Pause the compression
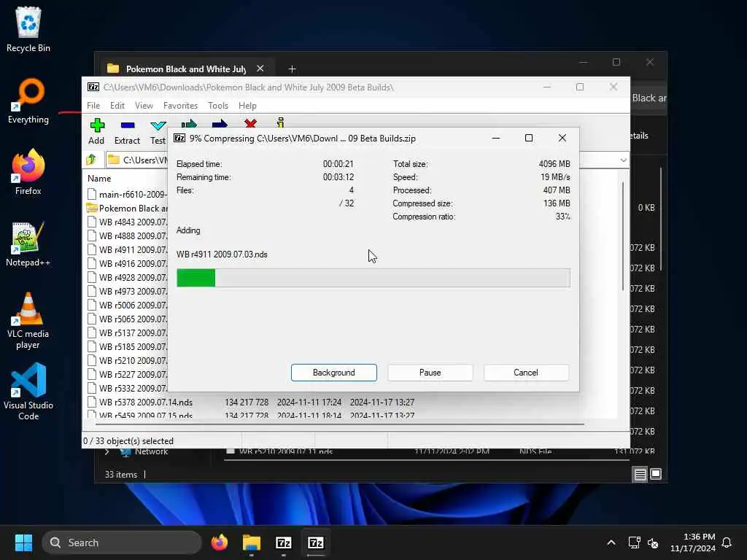Screen dimensions: 747x560 (430, 373)
